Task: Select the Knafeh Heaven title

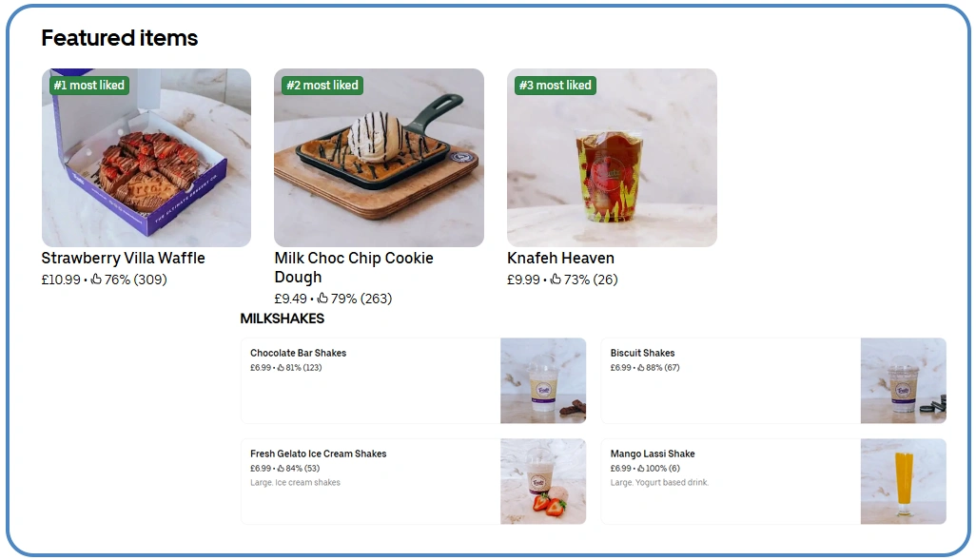Action: (x=561, y=258)
